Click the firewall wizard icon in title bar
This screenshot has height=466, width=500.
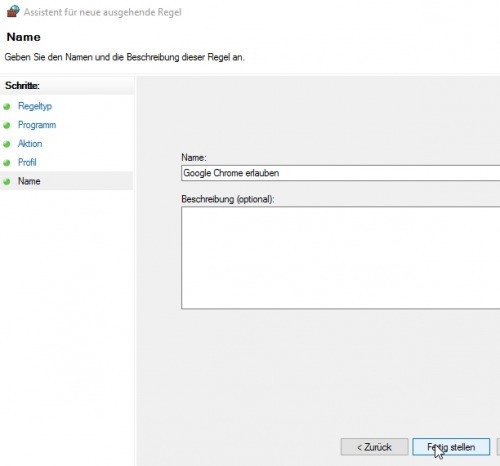tap(13, 11)
